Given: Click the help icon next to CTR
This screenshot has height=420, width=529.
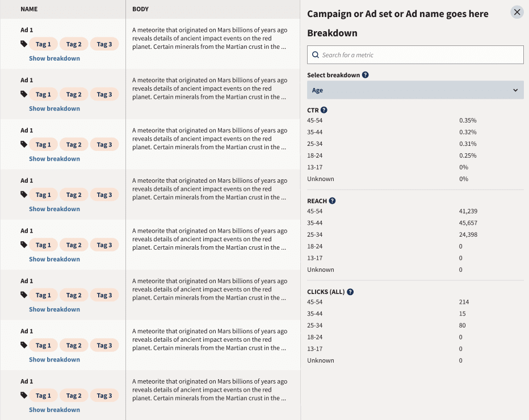Looking at the screenshot, I should coord(324,110).
